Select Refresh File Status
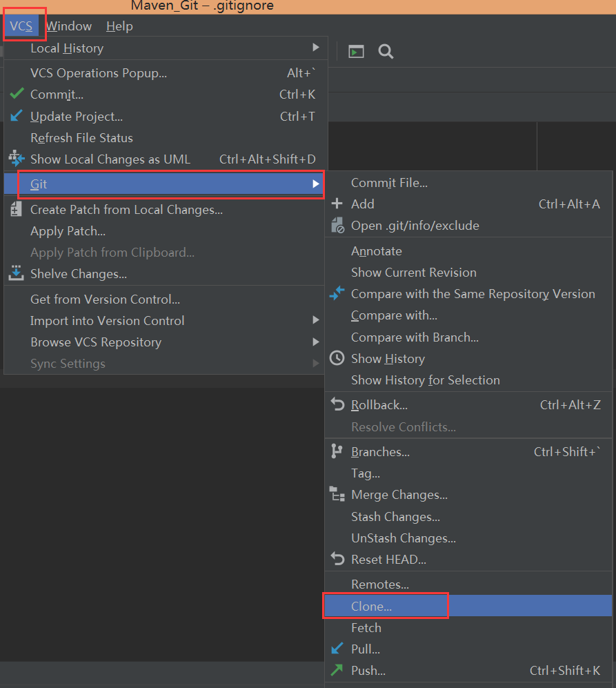Viewport: 616px width, 688px height. pos(166,138)
